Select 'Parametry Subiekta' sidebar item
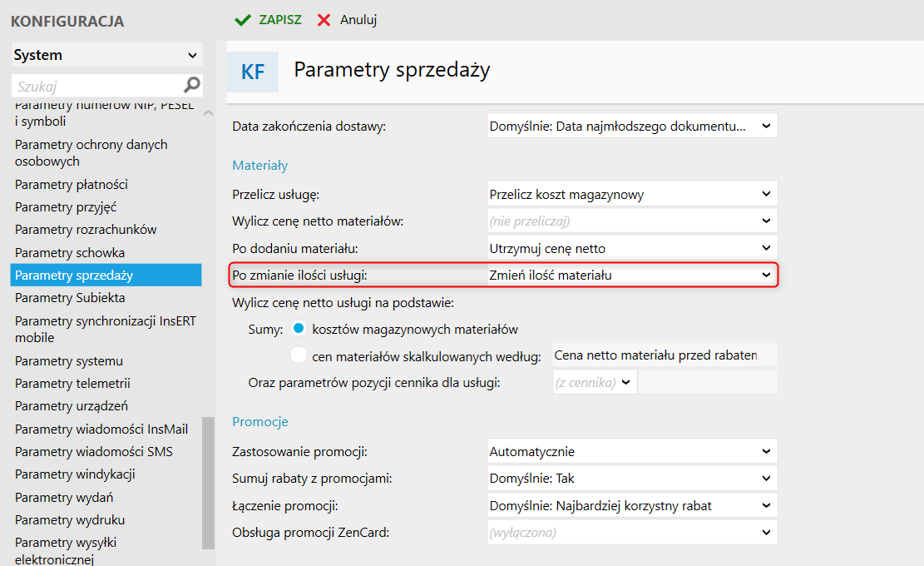 pos(70,298)
